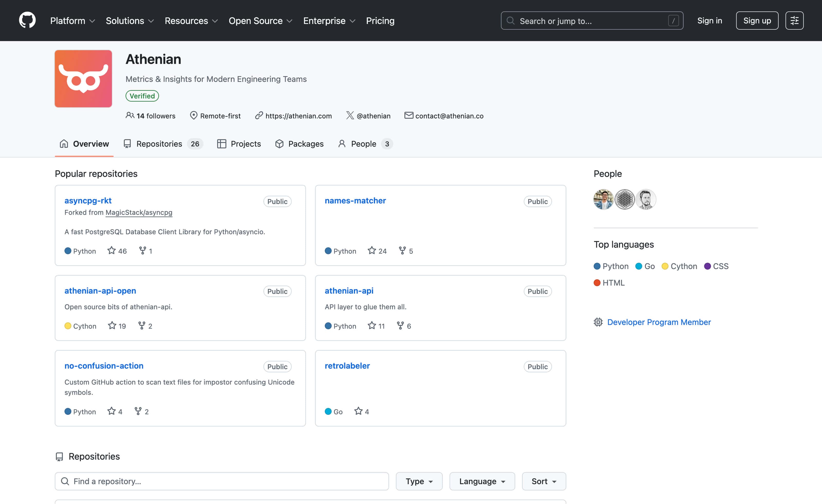Click the fork icon on asyncpg-rkt
Viewport: 822px width, 504px height.
point(143,250)
